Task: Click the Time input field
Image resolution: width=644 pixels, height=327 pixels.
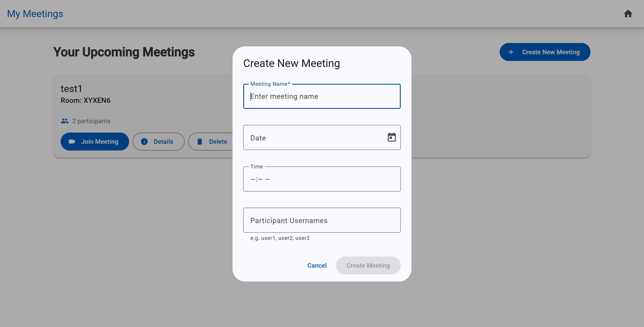Action: pos(322,179)
